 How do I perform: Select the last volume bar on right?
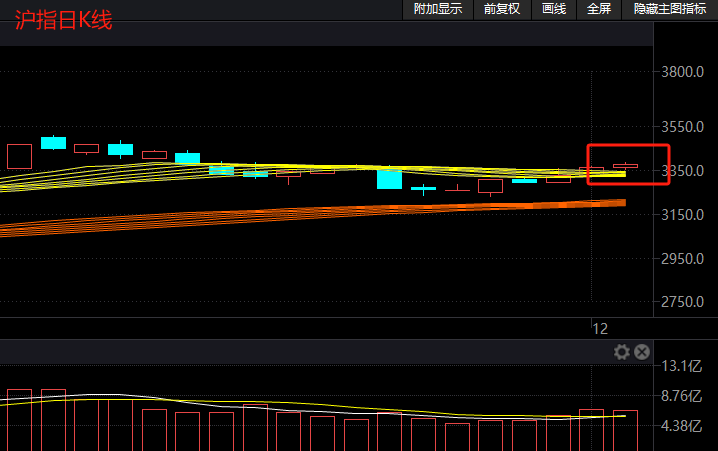[626, 430]
